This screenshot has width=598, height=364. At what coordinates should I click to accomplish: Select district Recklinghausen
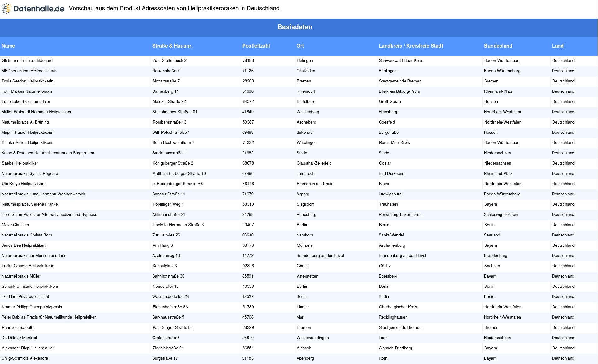393,317
